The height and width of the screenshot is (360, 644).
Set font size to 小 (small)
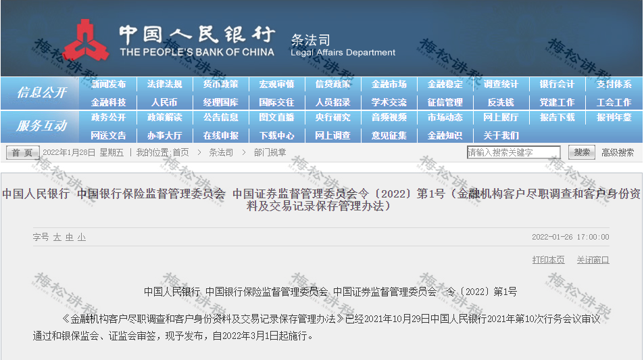click(x=82, y=238)
